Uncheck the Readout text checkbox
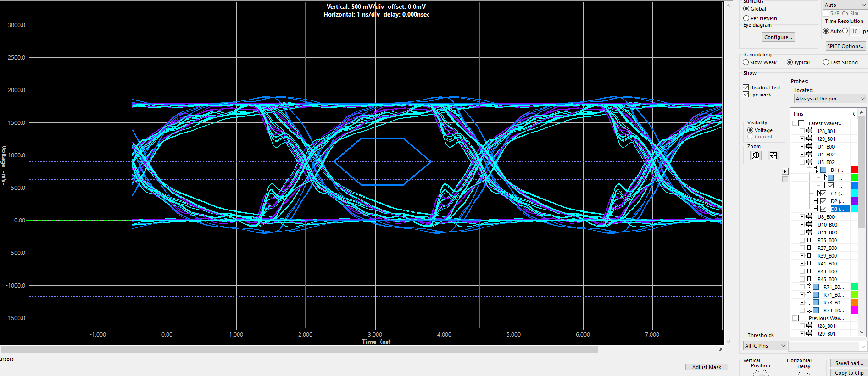868x376 pixels. (x=746, y=88)
